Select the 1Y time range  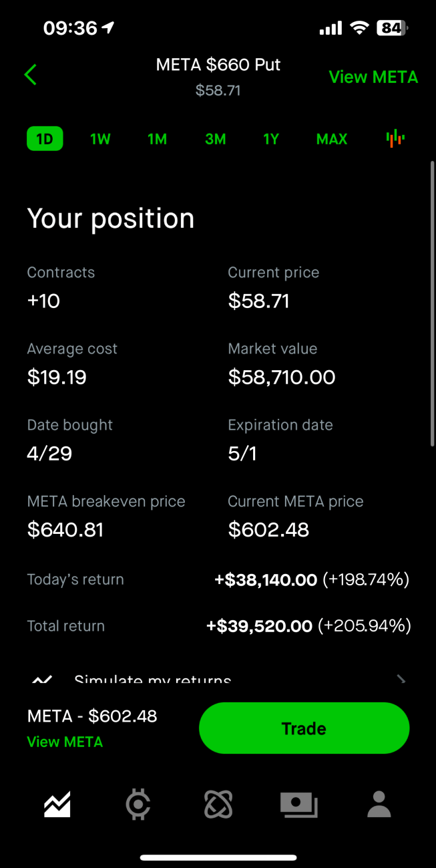270,139
